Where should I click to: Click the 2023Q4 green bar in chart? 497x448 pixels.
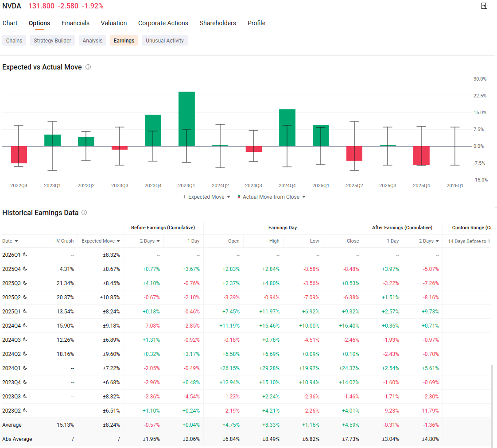(x=153, y=131)
